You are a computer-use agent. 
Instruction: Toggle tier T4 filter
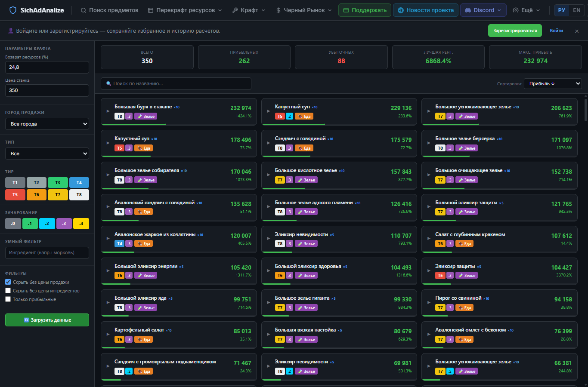coord(79,183)
